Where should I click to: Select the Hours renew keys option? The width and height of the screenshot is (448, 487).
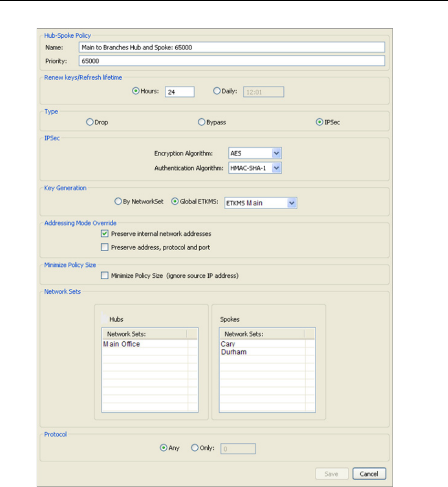coord(135,91)
